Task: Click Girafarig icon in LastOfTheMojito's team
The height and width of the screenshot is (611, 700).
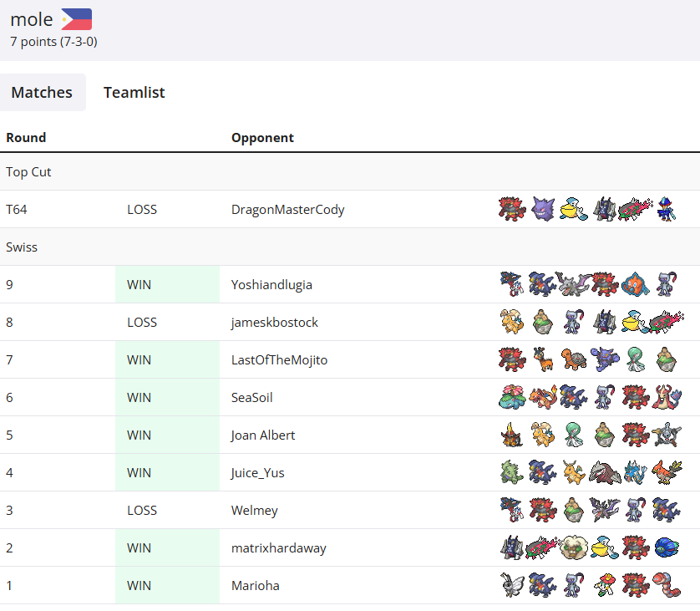Action: click(543, 359)
